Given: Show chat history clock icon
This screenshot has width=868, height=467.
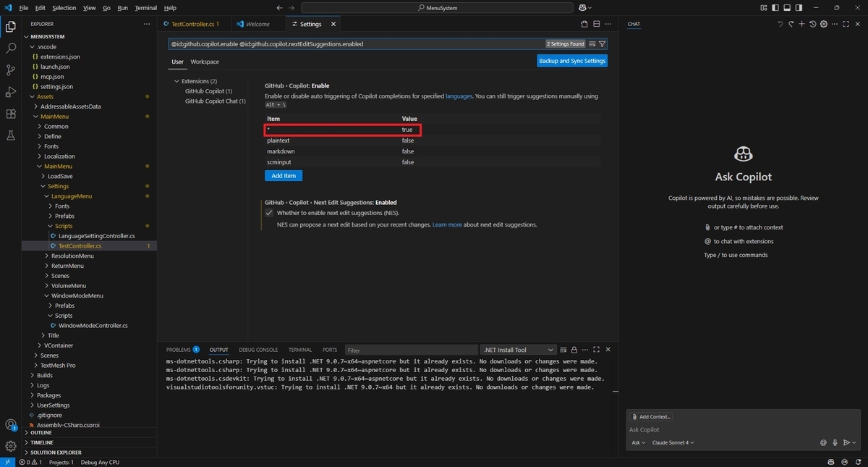Looking at the screenshot, I should (812, 24).
